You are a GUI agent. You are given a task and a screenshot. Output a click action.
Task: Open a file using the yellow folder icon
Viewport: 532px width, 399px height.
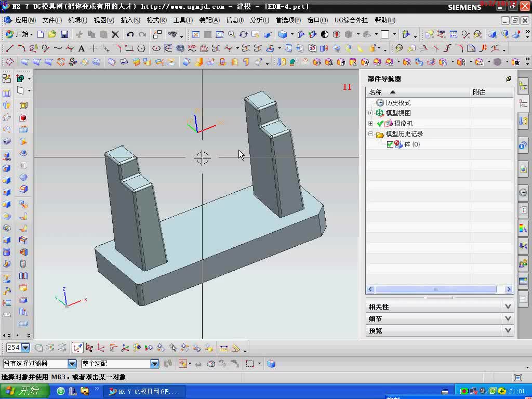pyautogui.click(x=52, y=34)
